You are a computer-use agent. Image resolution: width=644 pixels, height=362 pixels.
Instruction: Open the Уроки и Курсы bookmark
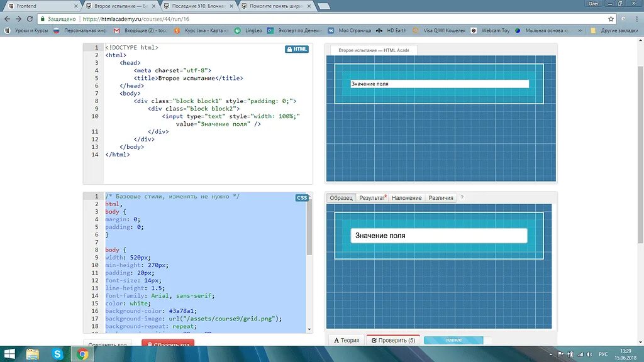point(26,30)
